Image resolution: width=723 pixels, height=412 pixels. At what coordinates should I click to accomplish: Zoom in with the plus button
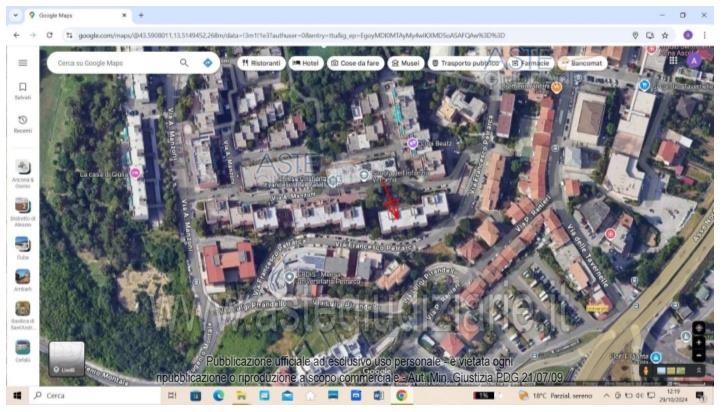pos(699,341)
